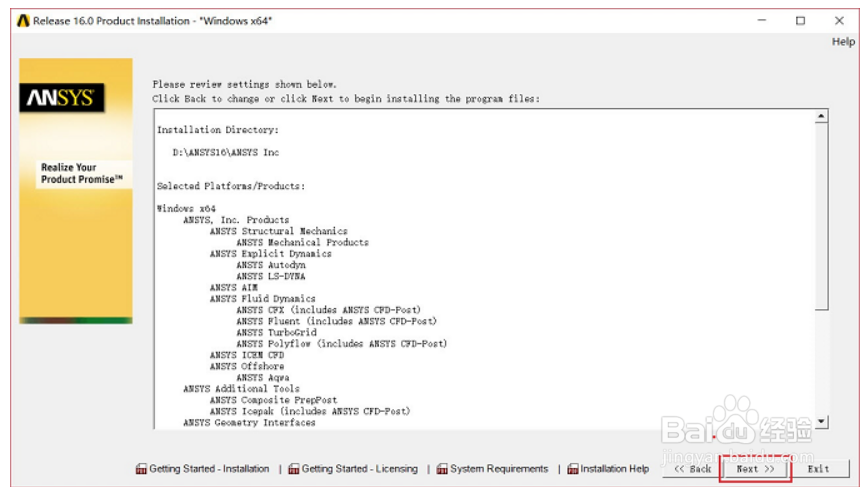This screenshot has height=487, width=862.
Task: Click the 'ANSYS CFX (includes ANSYS CFD-Post)' line
Action: coord(329,310)
